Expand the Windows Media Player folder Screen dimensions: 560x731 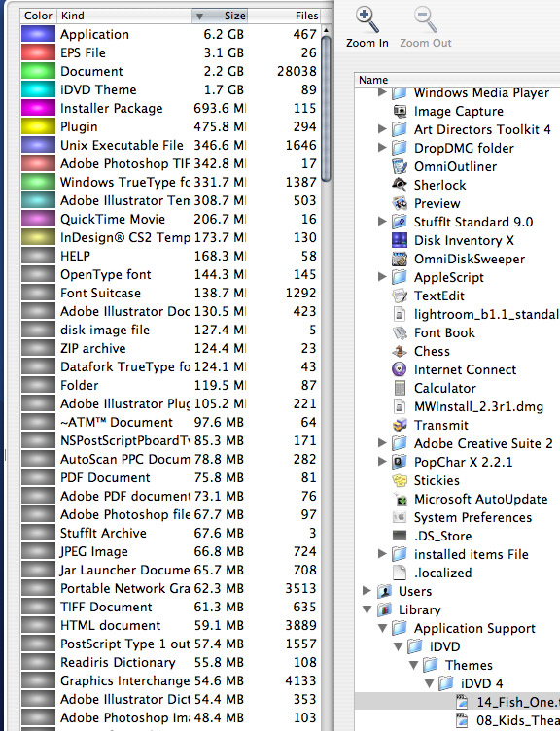tap(382, 92)
